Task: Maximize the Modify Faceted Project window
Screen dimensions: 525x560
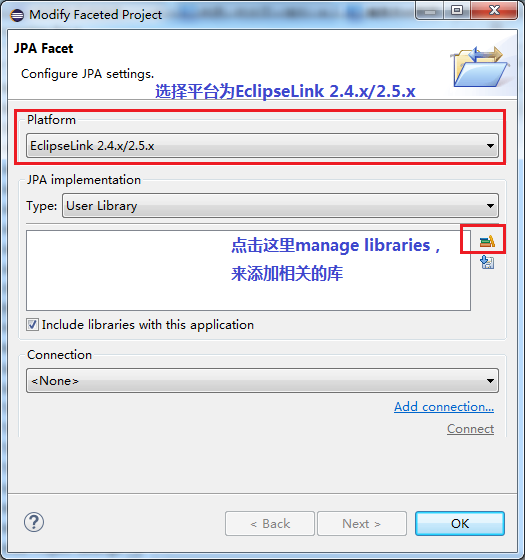Action: coord(457,11)
